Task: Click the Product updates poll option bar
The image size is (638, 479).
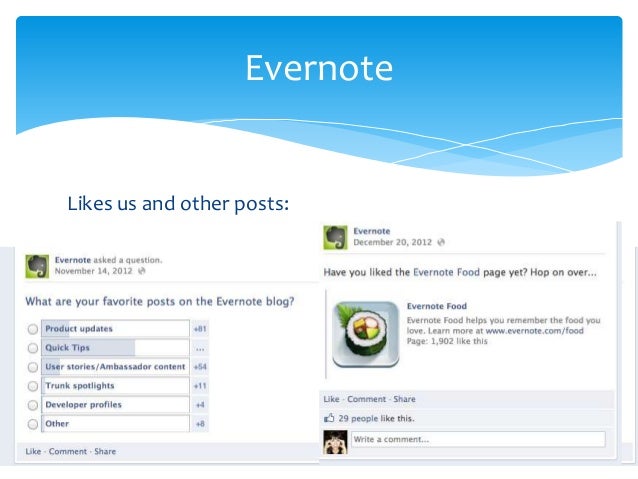Action: pos(116,328)
